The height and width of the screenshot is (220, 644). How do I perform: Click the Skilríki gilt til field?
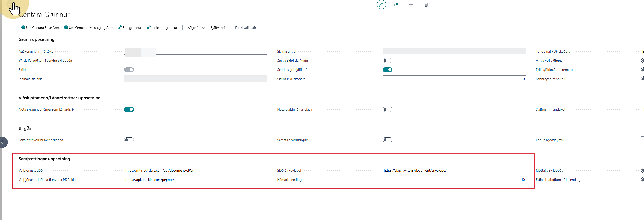click(x=454, y=51)
